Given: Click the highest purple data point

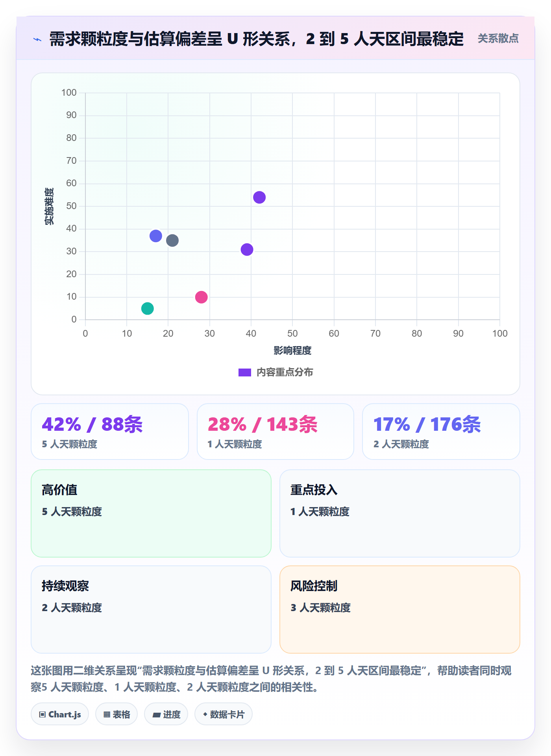Looking at the screenshot, I should (259, 197).
